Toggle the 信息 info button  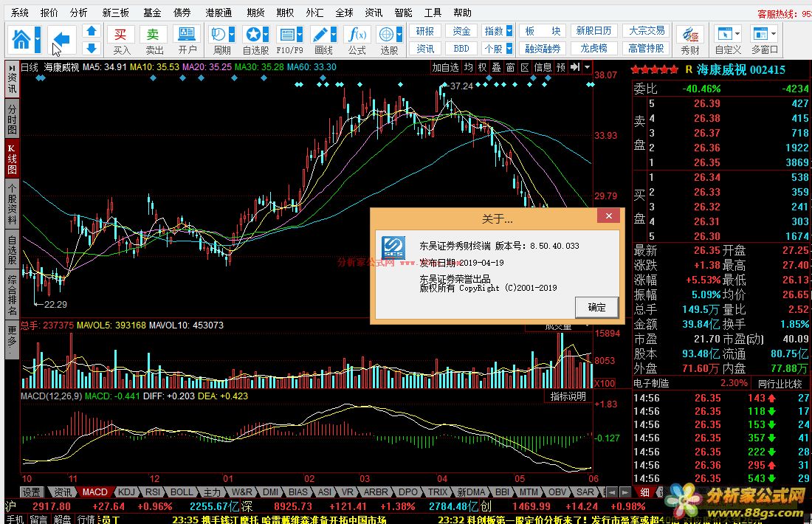543,67
